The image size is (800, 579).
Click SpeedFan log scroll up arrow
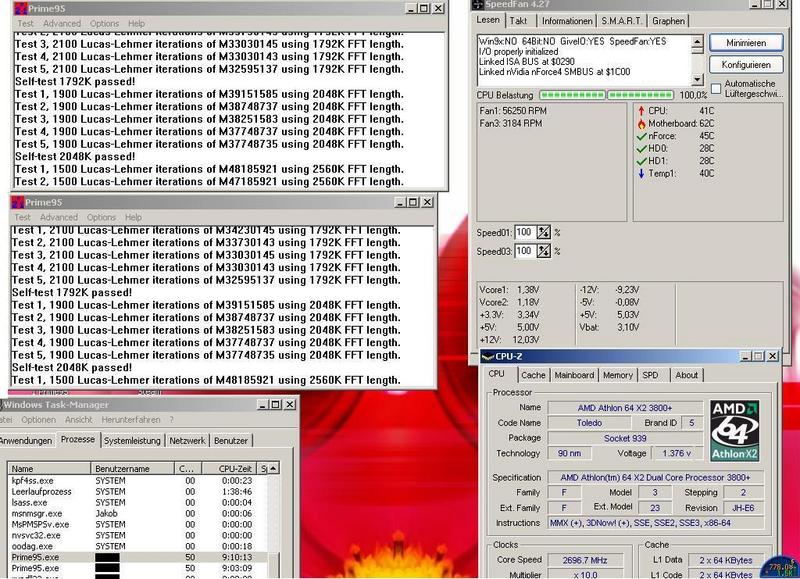click(x=697, y=41)
